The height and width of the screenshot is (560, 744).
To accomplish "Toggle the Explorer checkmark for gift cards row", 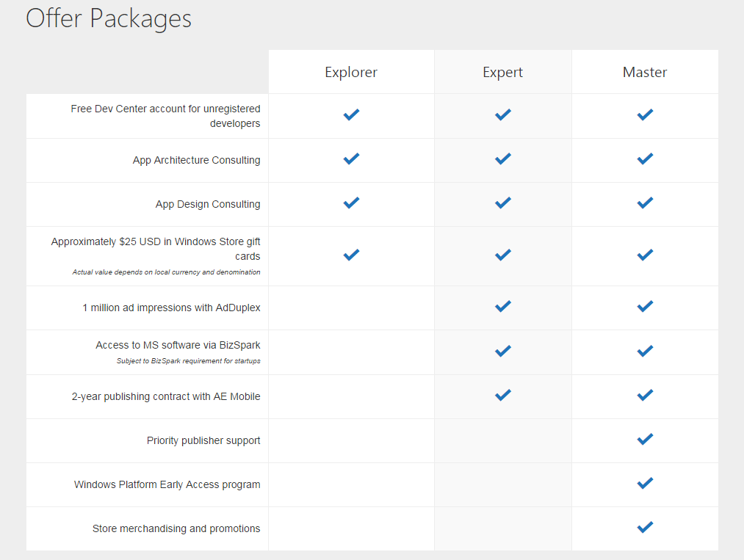I will (351, 255).
